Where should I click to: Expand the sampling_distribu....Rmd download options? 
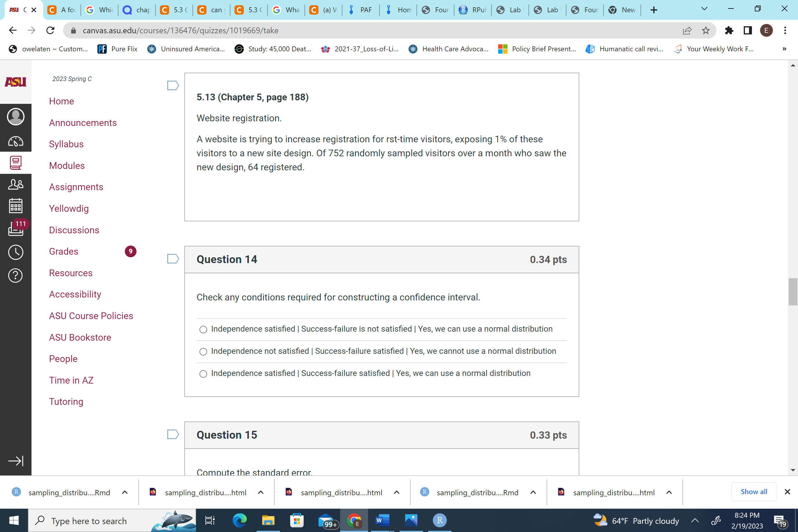125,492
